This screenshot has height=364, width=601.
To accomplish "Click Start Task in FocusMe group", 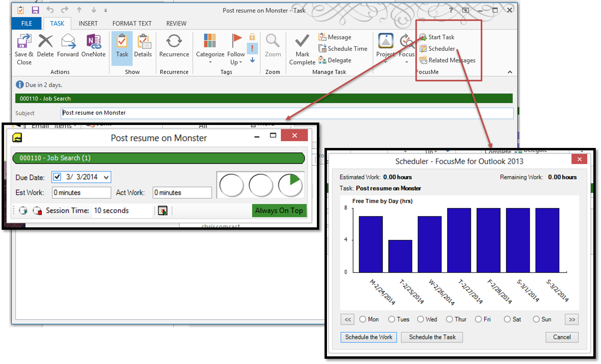I will click(x=437, y=37).
